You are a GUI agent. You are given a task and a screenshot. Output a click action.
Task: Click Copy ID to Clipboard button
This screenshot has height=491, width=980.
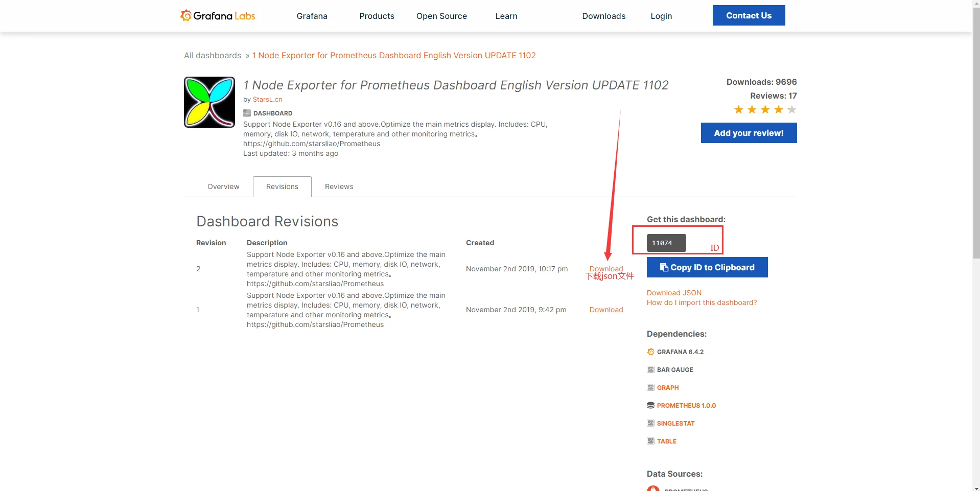coord(707,268)
